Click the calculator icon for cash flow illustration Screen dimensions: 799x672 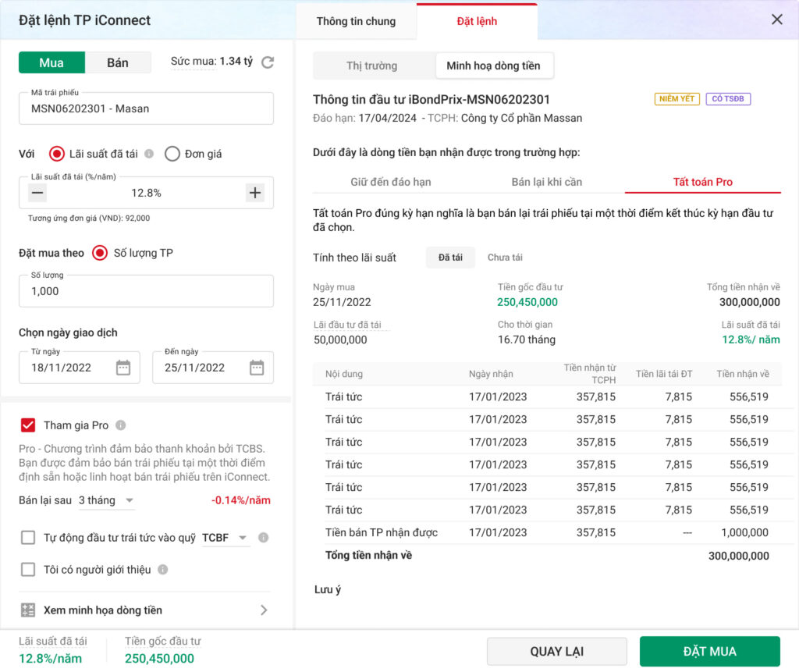click(28, 610)
